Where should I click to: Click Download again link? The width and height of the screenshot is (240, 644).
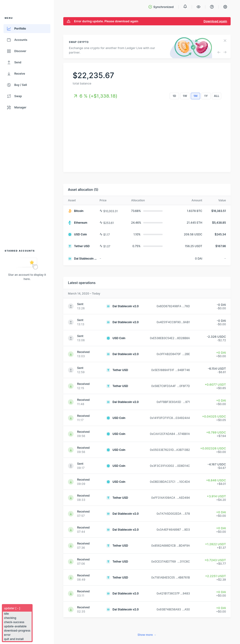[x=215, y=21]
